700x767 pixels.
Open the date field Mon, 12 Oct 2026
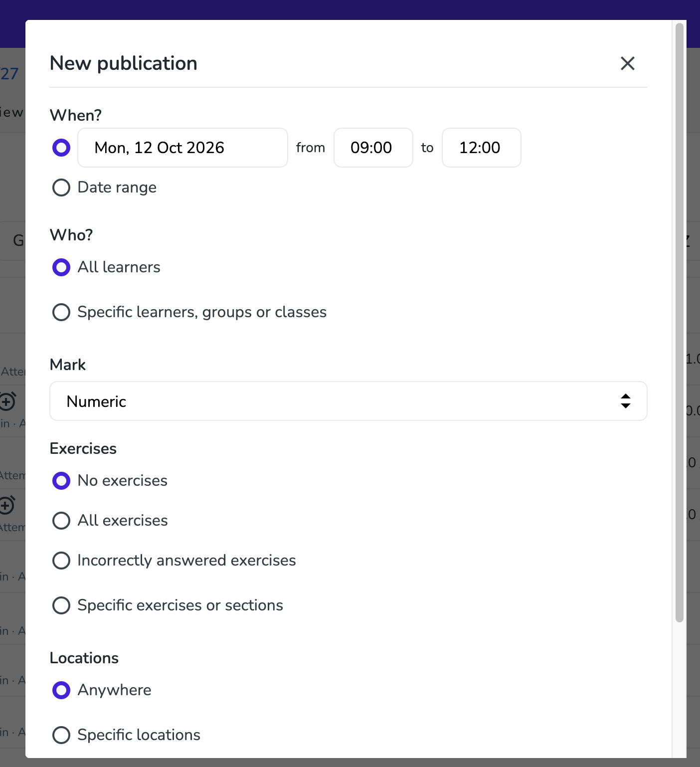[182, 148]
